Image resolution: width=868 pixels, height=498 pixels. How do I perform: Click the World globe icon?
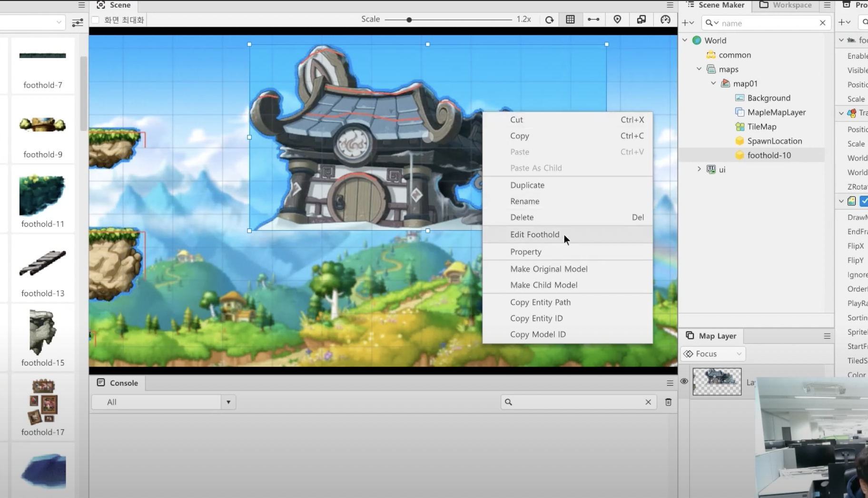(x=697, y=40)
